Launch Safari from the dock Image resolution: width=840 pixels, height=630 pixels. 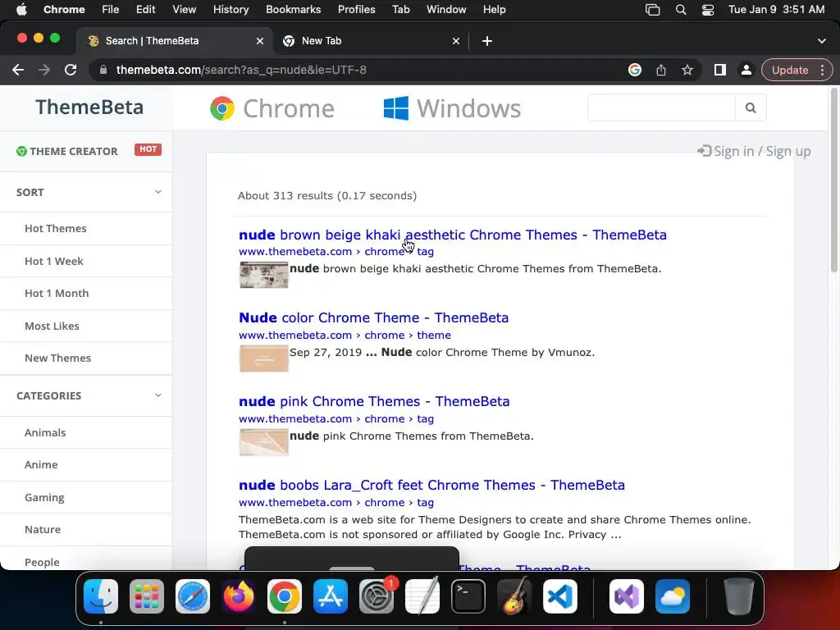[x=192, y=596]
